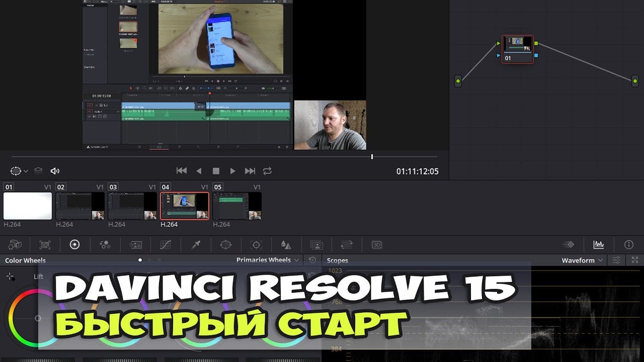Open the Power Window palette
Image resolution: width=644 pixels, height=362 pixels.
226,245
